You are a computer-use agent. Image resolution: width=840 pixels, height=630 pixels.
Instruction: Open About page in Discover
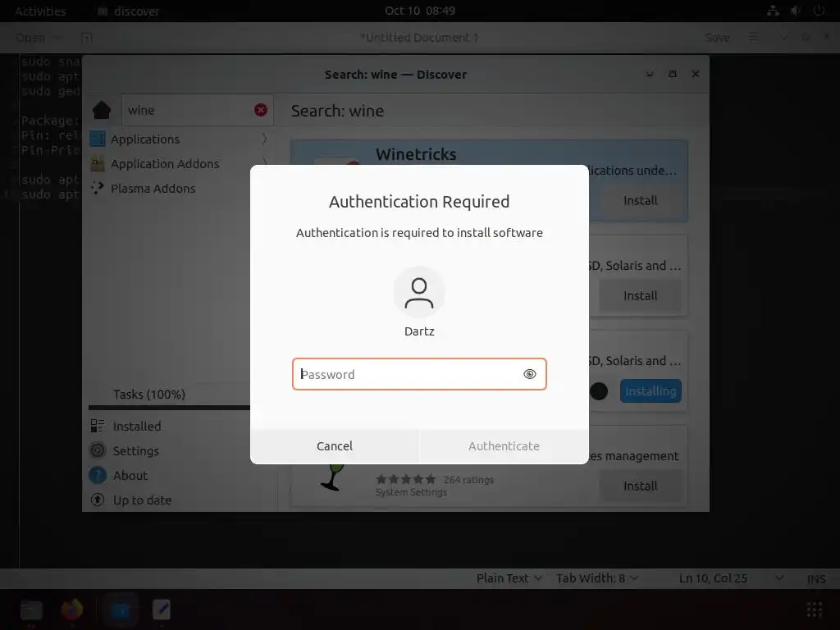[130, 475]
